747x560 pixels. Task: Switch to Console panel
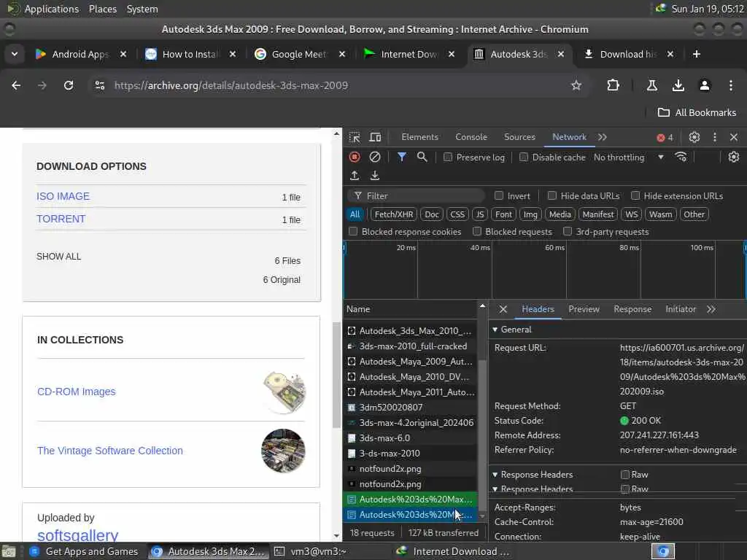pyautogui.click(x=471, y=137)
